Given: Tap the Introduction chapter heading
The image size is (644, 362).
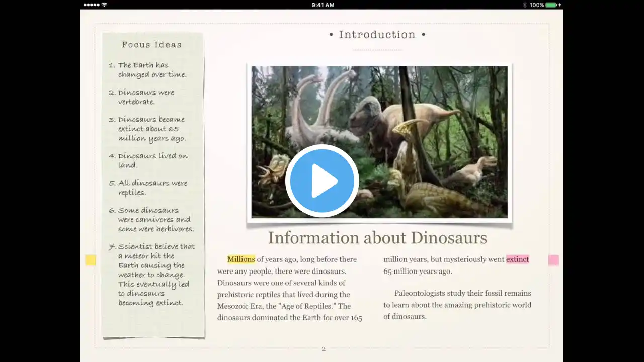Looking at the screenshot, I should (x=377, y=35).
